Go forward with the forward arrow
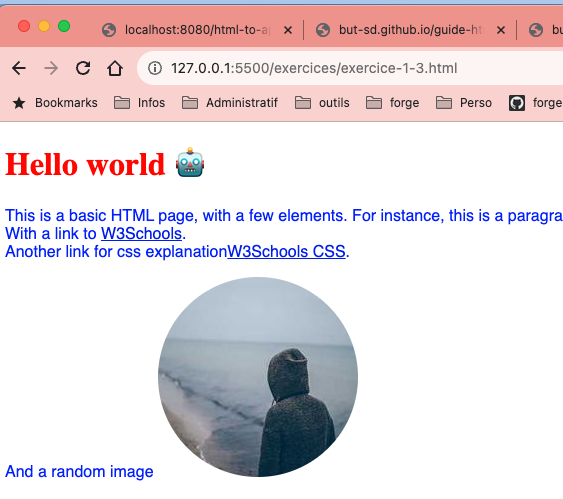 pos(51,68)
